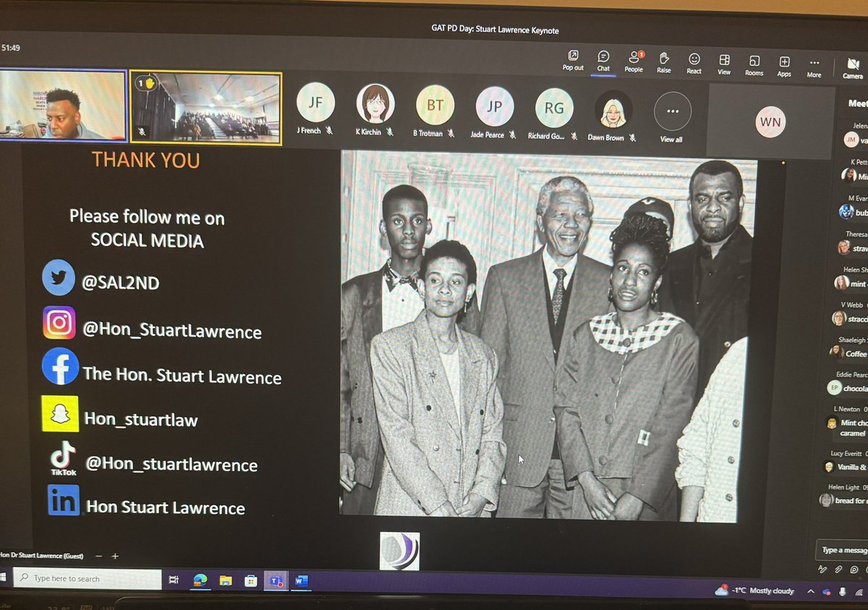Select the Jade Pearce participant avatar

(494, 107)
